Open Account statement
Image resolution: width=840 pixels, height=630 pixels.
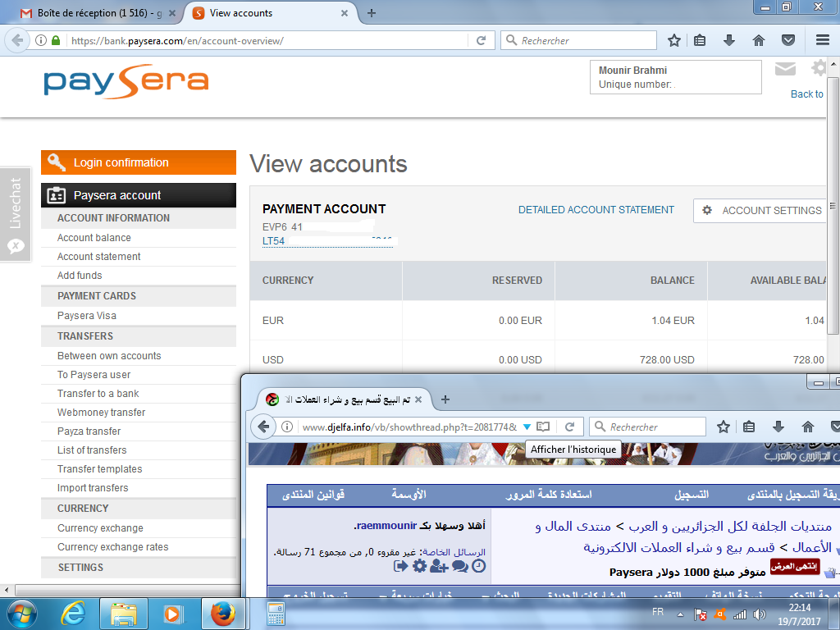[x=98, y=256]
